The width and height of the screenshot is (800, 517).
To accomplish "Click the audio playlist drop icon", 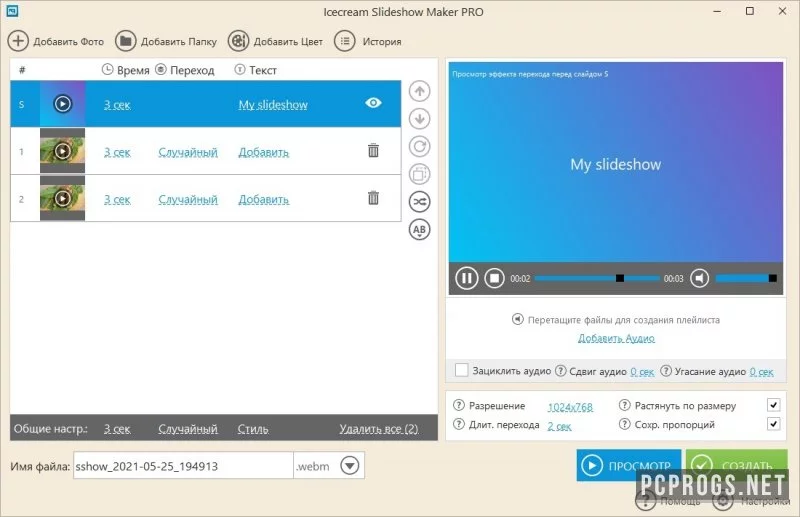I will (x=517, y=319).
